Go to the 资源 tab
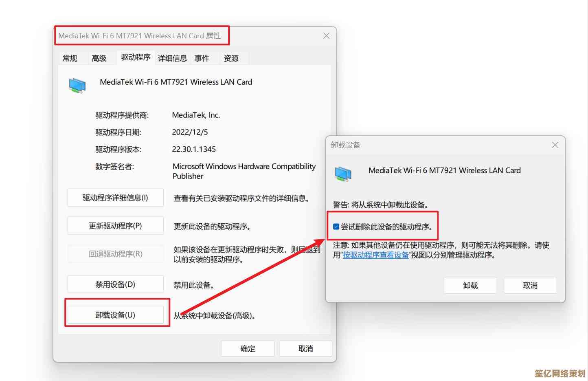This screenshot has height=381, width=588. 231,58
